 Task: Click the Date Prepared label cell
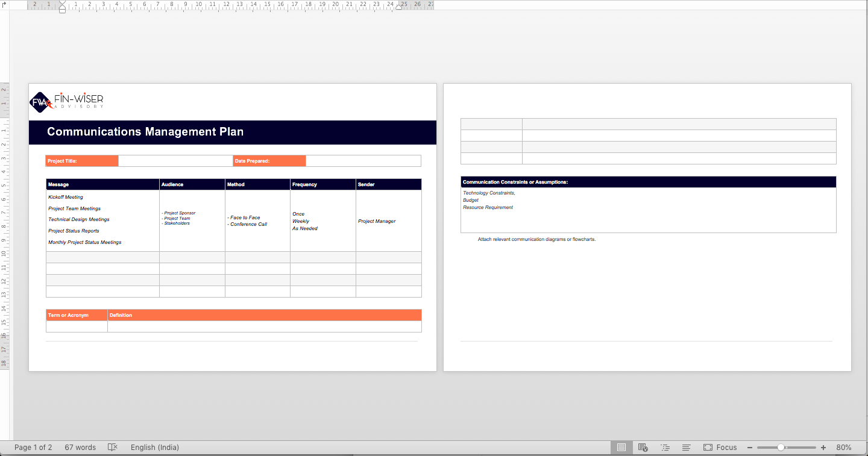[269, 161]
